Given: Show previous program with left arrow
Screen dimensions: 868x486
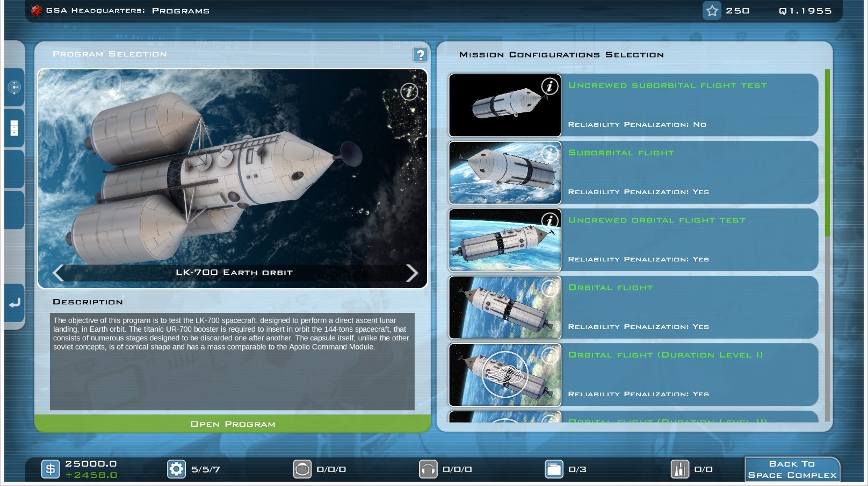Looking at the screenshot, I should pos(59,273).
